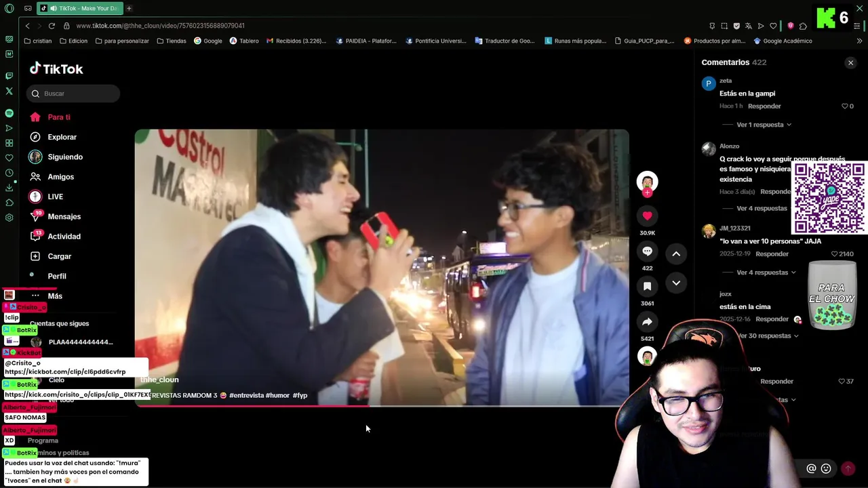
Task: Close the Comentarios panel
Action: (x=850, y=63)
